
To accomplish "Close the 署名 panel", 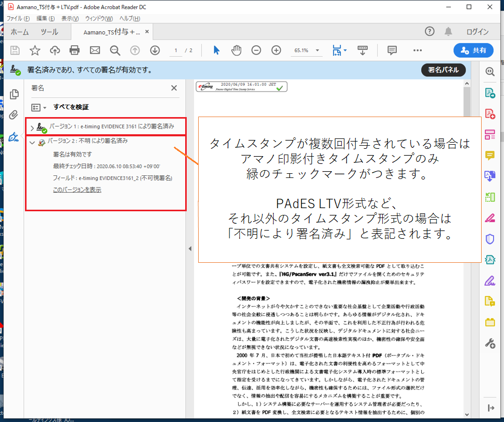I will coord(174,88).
